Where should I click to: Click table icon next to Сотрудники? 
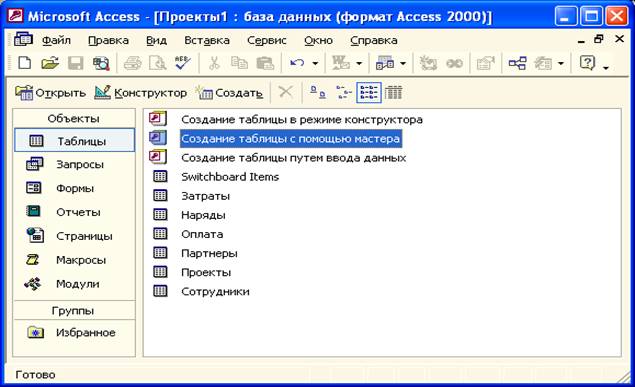[x=160, y=291]
